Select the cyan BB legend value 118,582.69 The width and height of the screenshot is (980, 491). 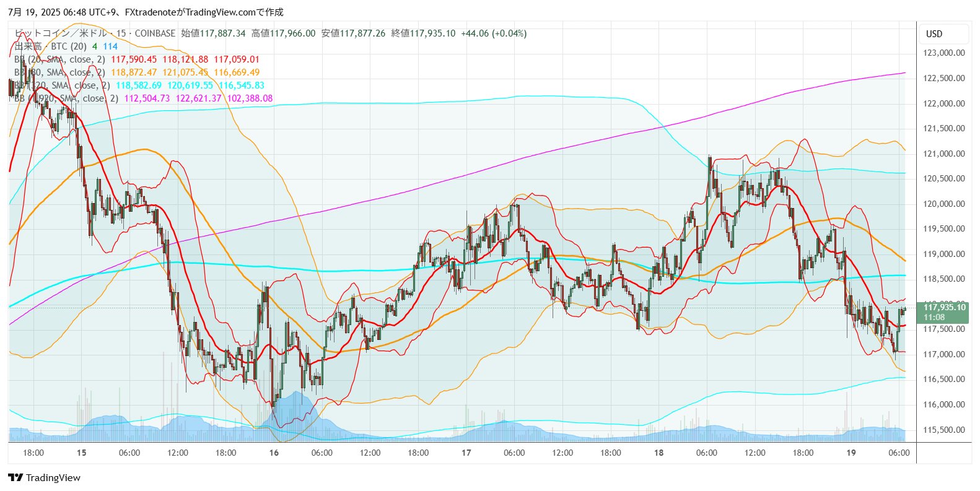point(139,85)
